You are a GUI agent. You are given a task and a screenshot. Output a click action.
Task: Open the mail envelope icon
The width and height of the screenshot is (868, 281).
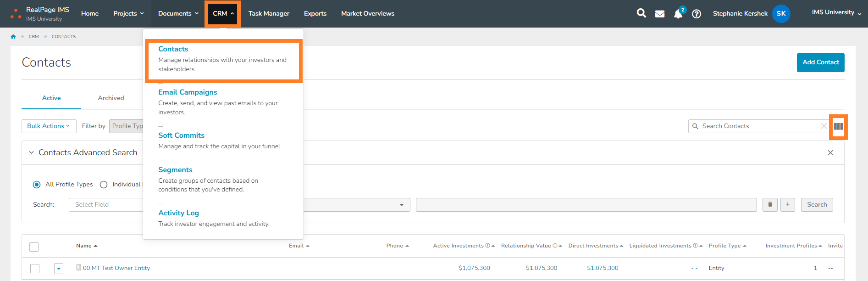click(x=660, y=14)
